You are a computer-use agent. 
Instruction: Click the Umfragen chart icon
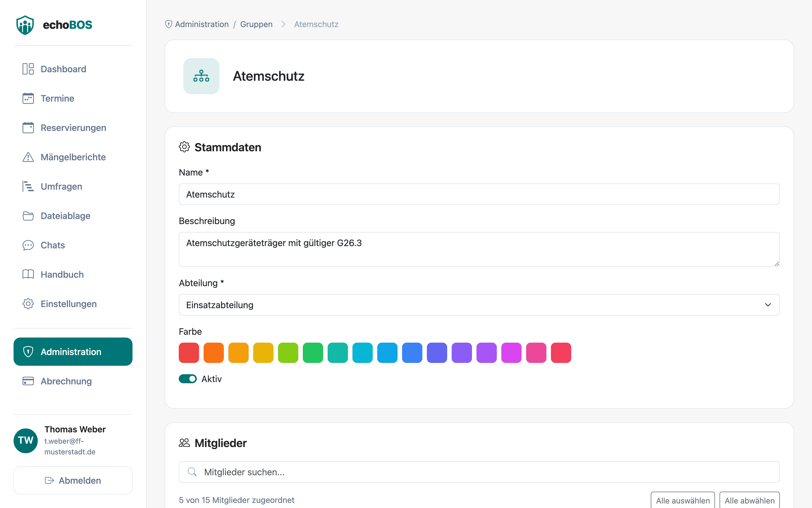28,187
